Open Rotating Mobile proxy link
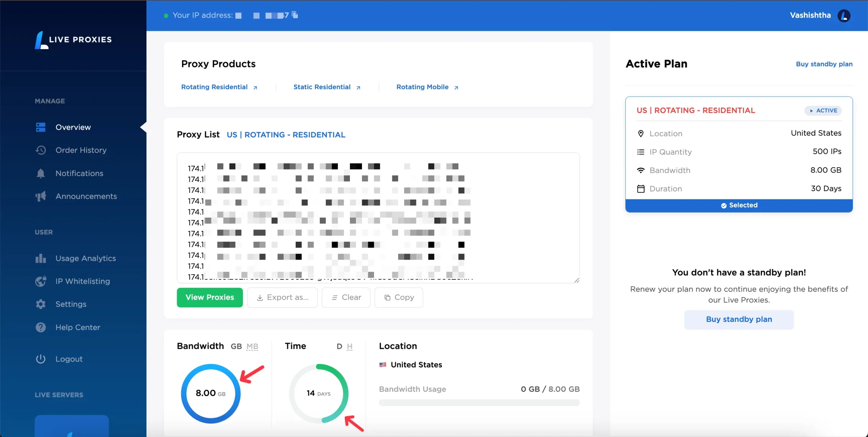 pyautogui.click(x=427, y=87)
